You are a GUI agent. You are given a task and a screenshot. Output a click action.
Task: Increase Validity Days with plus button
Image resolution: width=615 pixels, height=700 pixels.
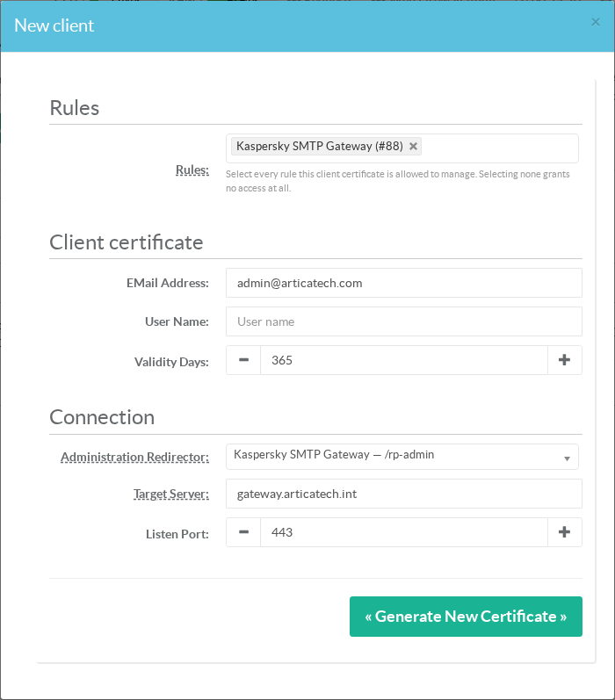[x=565, y=360]
